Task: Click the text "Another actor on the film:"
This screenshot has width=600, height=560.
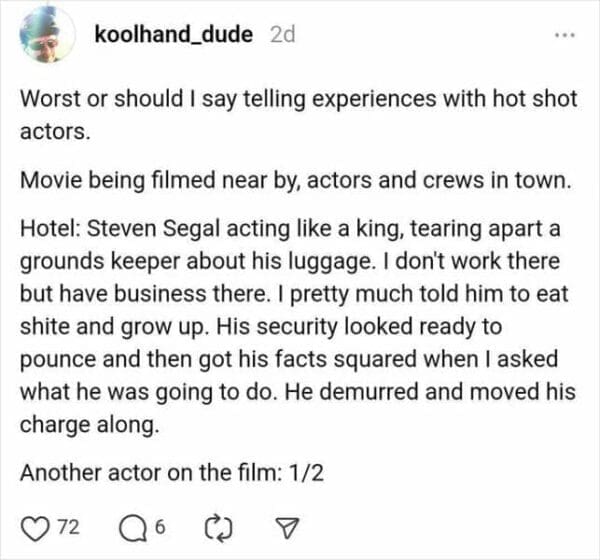Action: point(139,473)
